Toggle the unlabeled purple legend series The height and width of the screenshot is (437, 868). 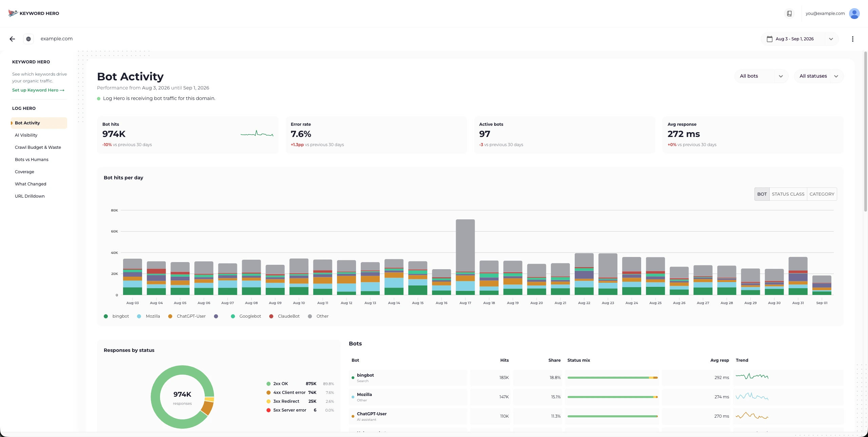pos(216,316)
